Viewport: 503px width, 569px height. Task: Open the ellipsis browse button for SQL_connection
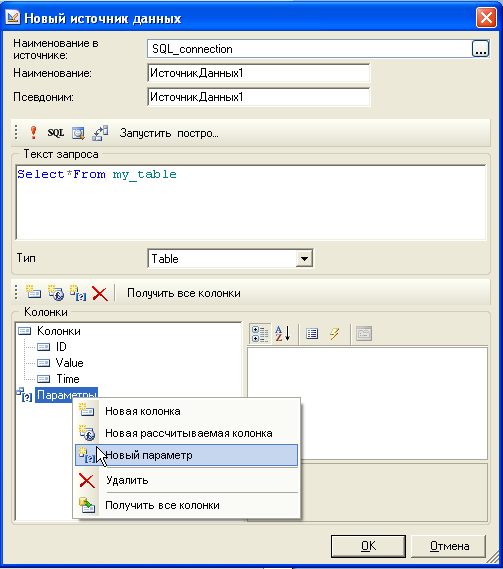[x=480, y=49]
